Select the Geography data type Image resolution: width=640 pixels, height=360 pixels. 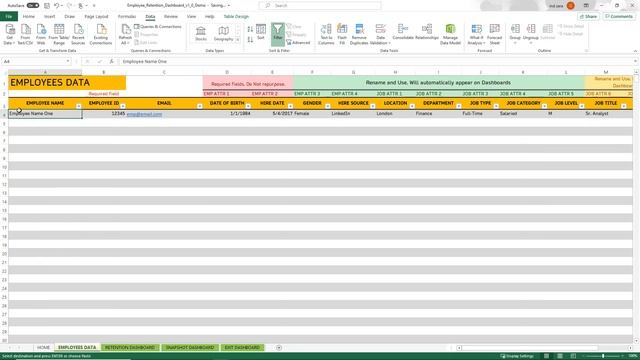pos(224,34)
